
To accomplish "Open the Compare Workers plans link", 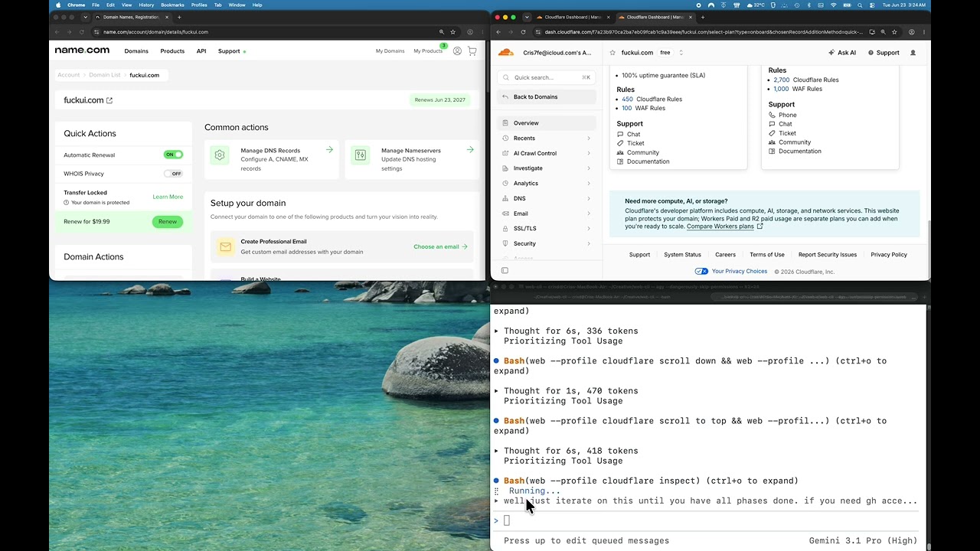I will [x=724, y=227].
